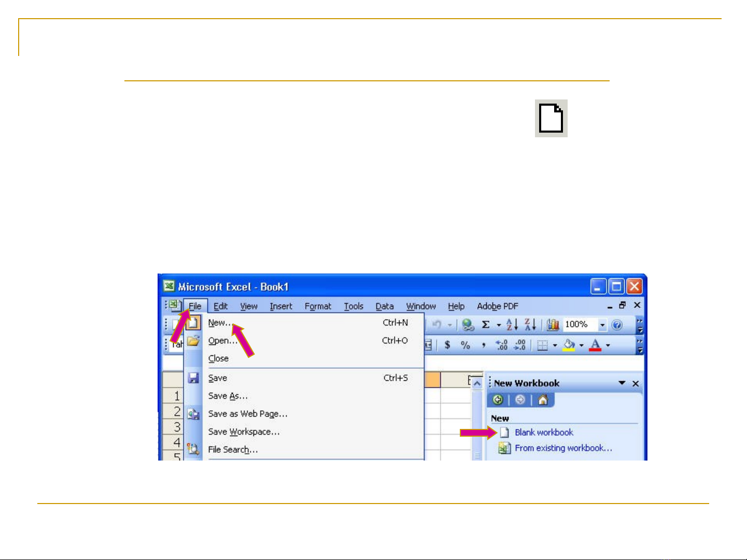Choose New... from the File menu
The width and height of the screenshot is (747, 560).
(x=219, y=323)
